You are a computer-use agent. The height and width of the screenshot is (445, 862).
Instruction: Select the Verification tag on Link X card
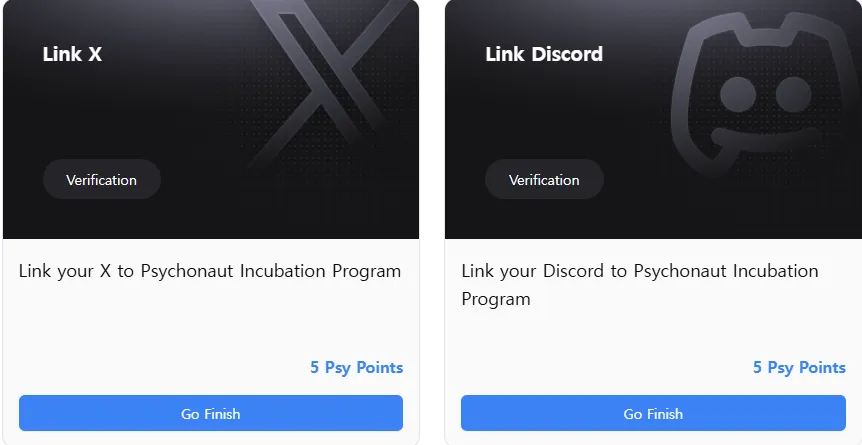pos(101,180)
